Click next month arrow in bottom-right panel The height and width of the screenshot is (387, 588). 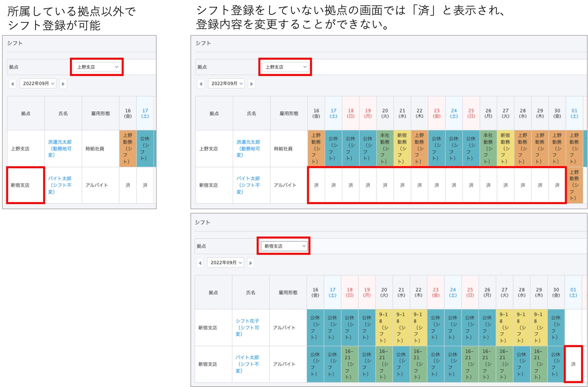251,263
